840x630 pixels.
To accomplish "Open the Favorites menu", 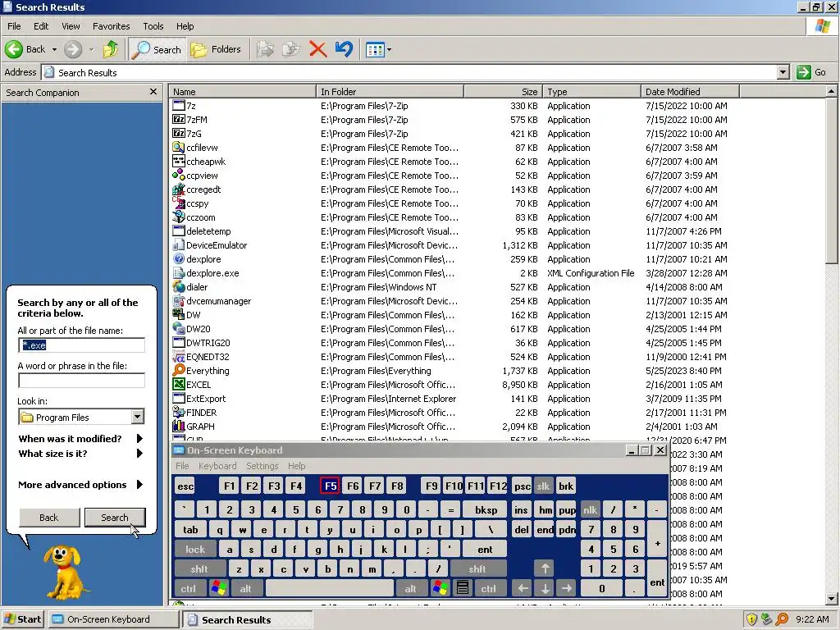I will click(x=111, y=26).
